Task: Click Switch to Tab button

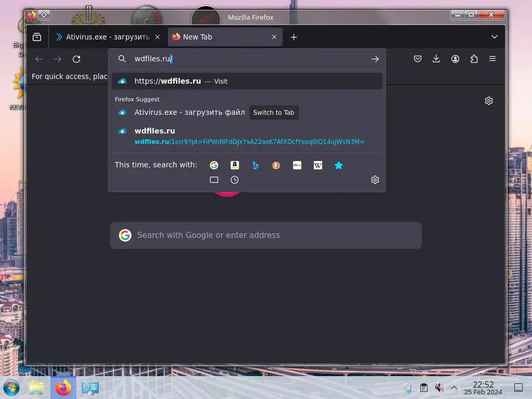Action: (x=274, y=113)
